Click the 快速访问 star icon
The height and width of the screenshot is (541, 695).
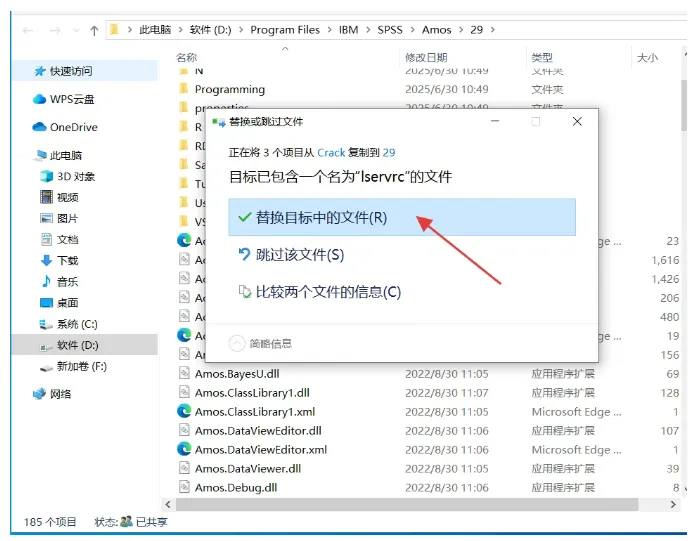point(40,71)
